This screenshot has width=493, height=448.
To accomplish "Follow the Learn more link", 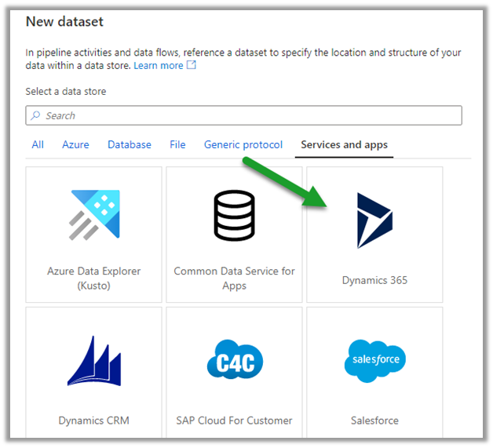I will tap(158, 66).
